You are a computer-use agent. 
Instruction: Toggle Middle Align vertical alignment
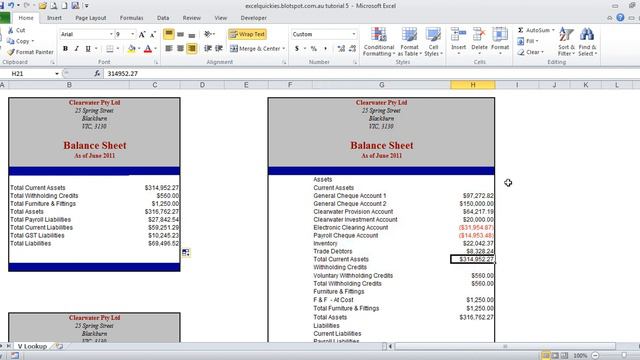(x=180, y=34)
